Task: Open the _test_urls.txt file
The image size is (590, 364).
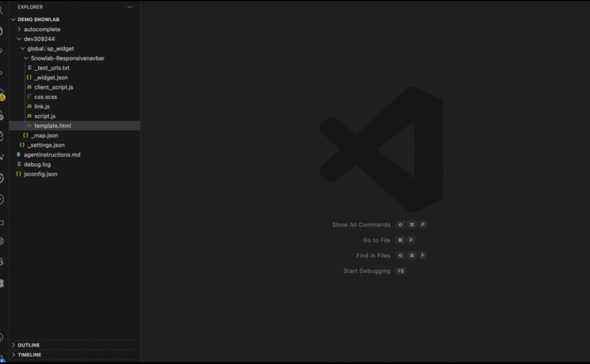Action: point(52,68)
